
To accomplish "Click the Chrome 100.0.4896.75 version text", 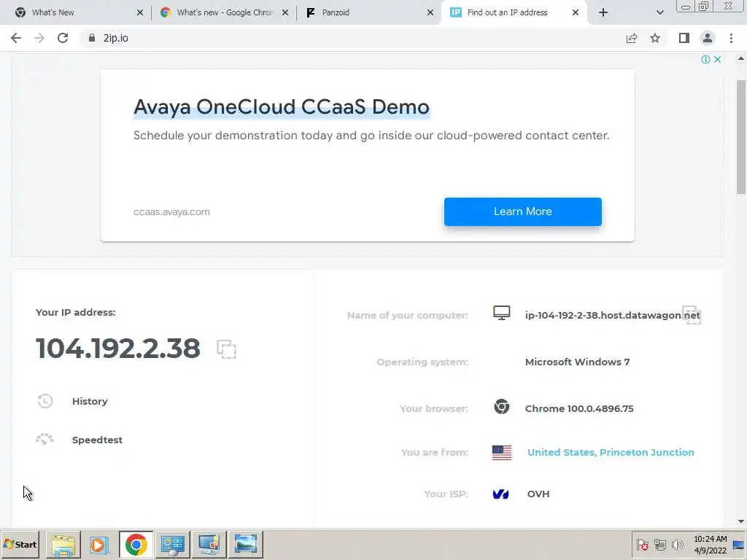I will pyautogui.click(x=579, y=408).
